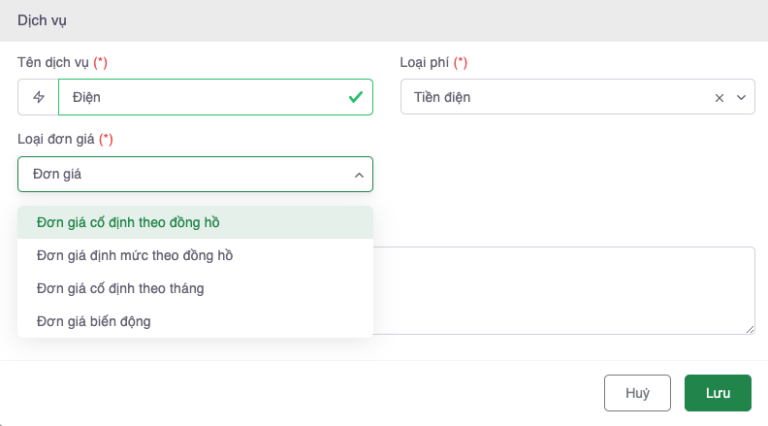768x426 pixels.
Task: Open the 'Tiền điện' fee type select box
Action: (x=550, y=97)
